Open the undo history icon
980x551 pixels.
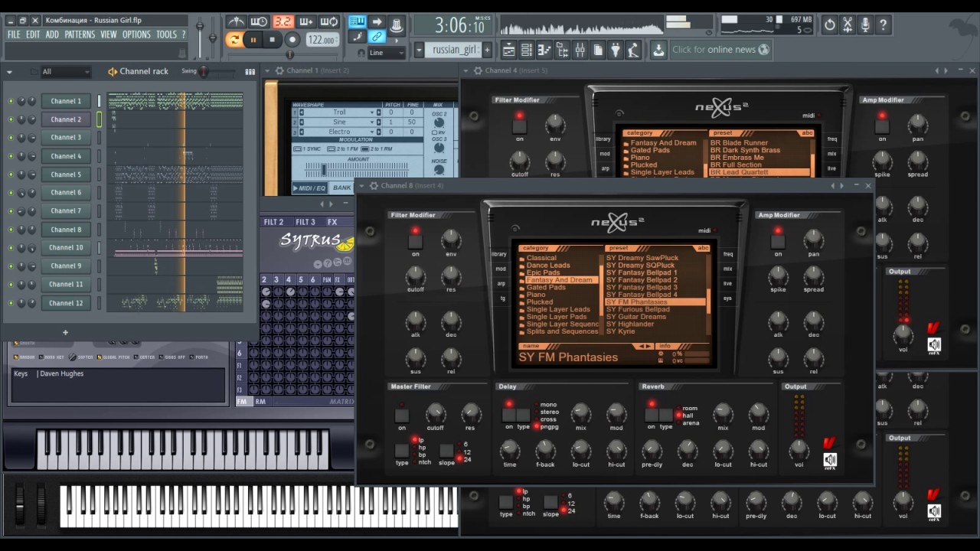pyautogui.click(x=829, y=25)
